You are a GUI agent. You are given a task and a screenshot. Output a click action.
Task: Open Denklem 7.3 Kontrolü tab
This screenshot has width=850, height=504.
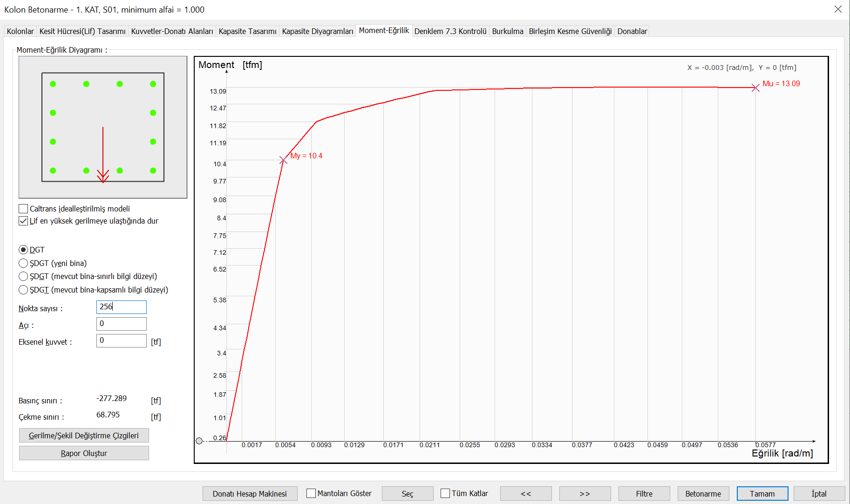[450, 31]
